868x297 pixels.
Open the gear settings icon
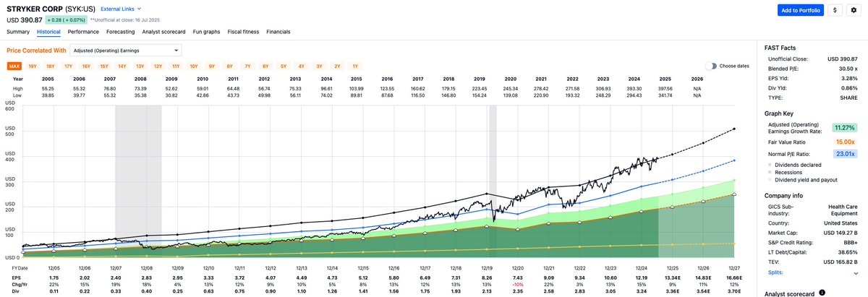click(853, 10)
